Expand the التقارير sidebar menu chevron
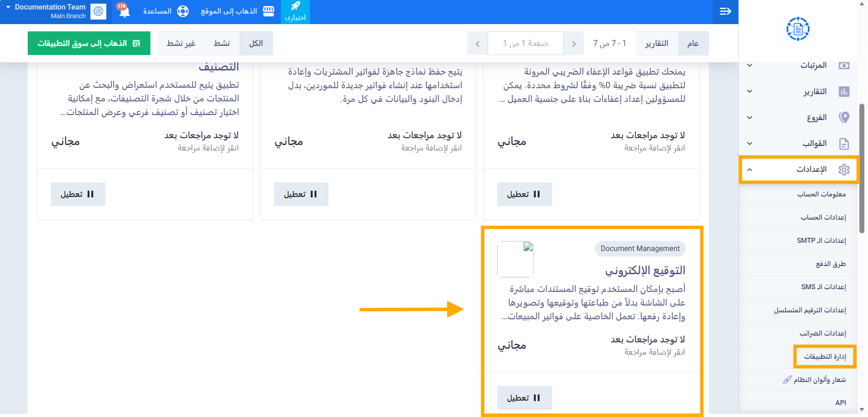 click(750, 91)
